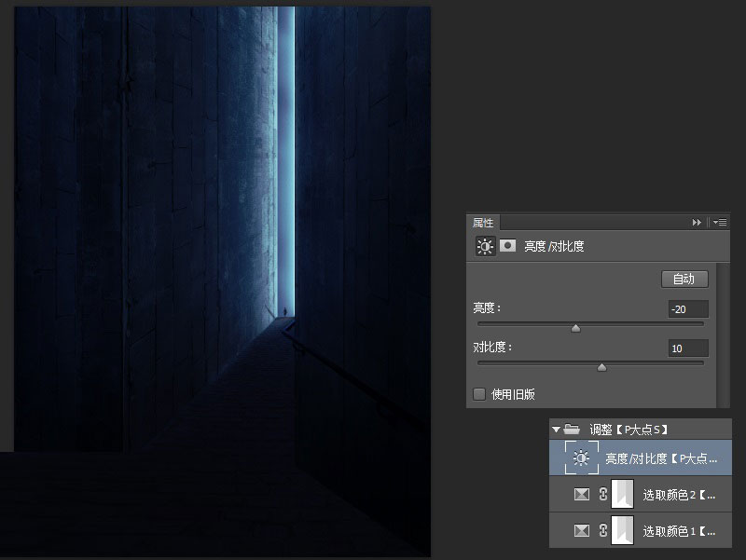Select the 亮度/对比度【P大点 layer name

click(x=661, y=458)
